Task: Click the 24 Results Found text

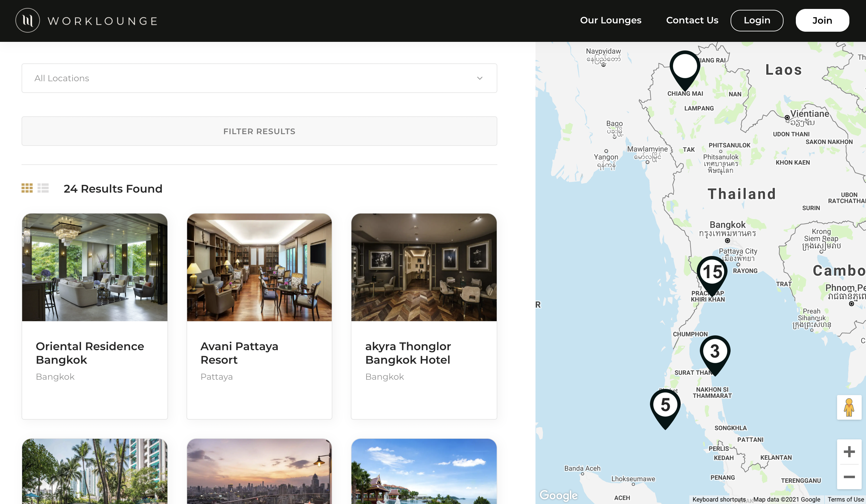Action: click(x=113, y=189)
